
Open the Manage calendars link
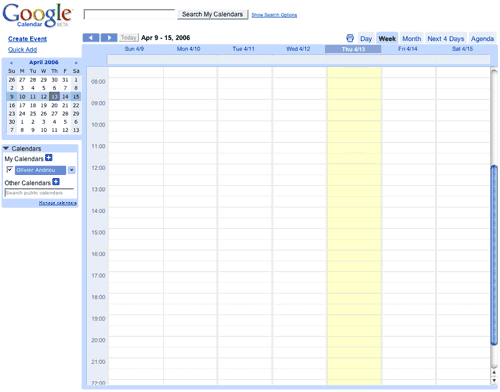(x=57, y=203)
